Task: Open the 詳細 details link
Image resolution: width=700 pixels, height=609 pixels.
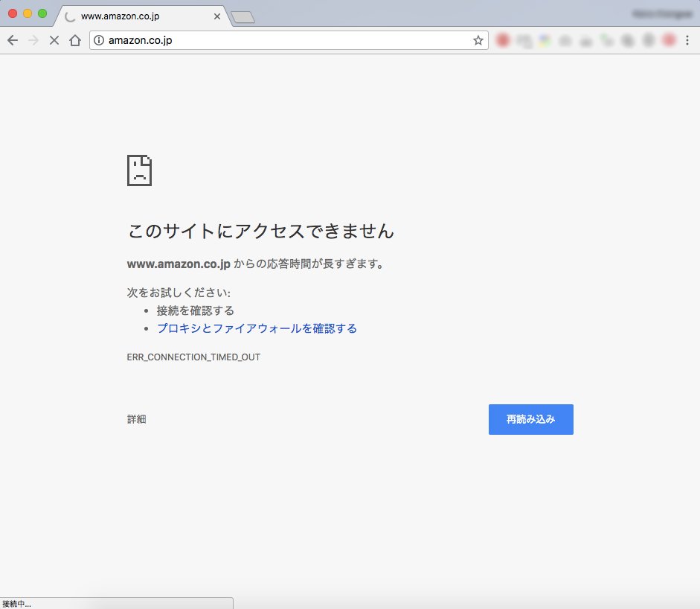Action: tap(137, 419)
